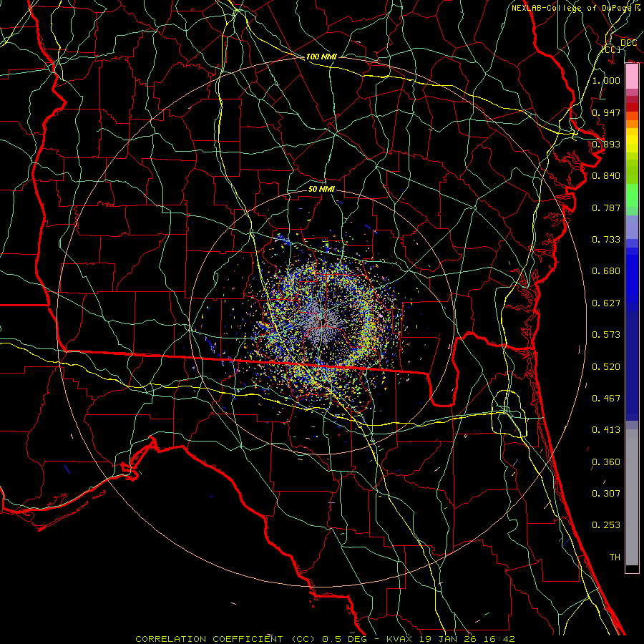The width and height of the screenshot is (644, 644).
Task: Select the 0.573 scale label
Action: point(606,335)
